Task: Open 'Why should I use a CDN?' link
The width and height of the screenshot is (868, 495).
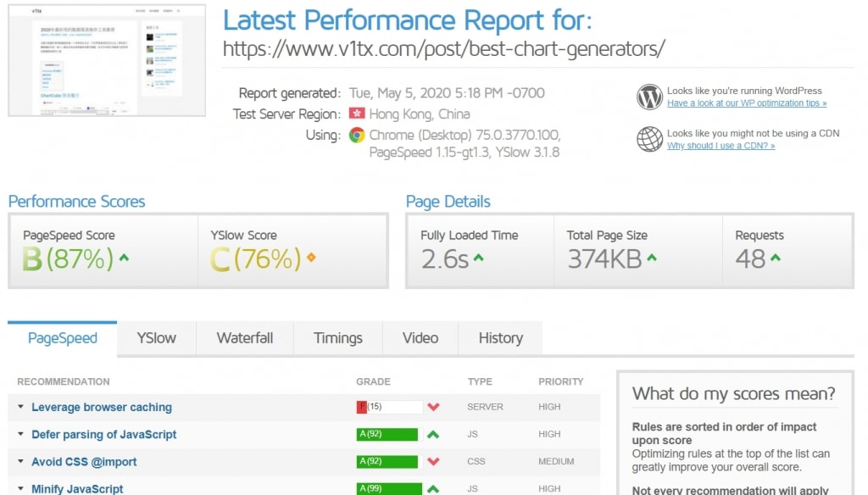Action: point(721,146)
